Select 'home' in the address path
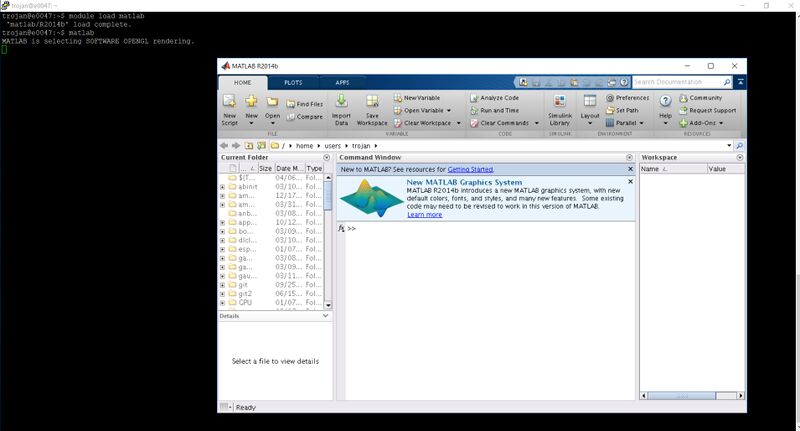800x431 pixels. coord(305,146)
